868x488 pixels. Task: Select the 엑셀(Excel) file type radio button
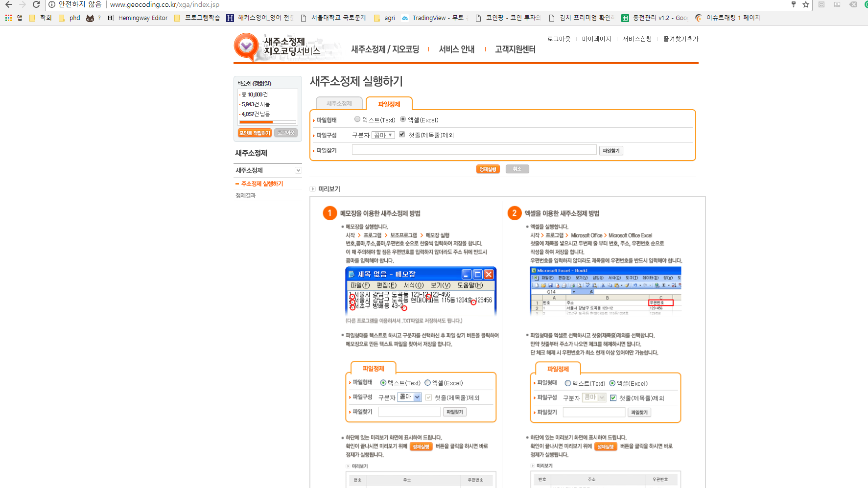(x=403, y=119)
